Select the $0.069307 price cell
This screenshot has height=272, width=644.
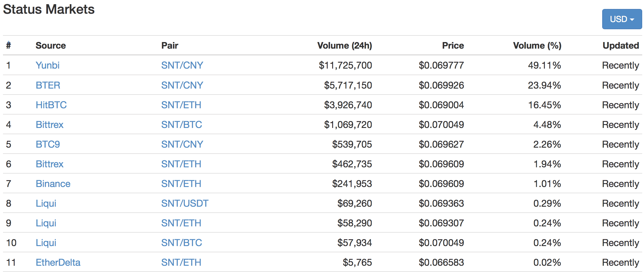[x=441, y=223]
